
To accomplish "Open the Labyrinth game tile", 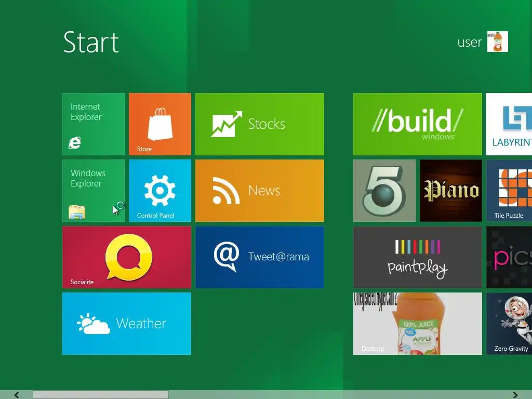I will point(509,124).
